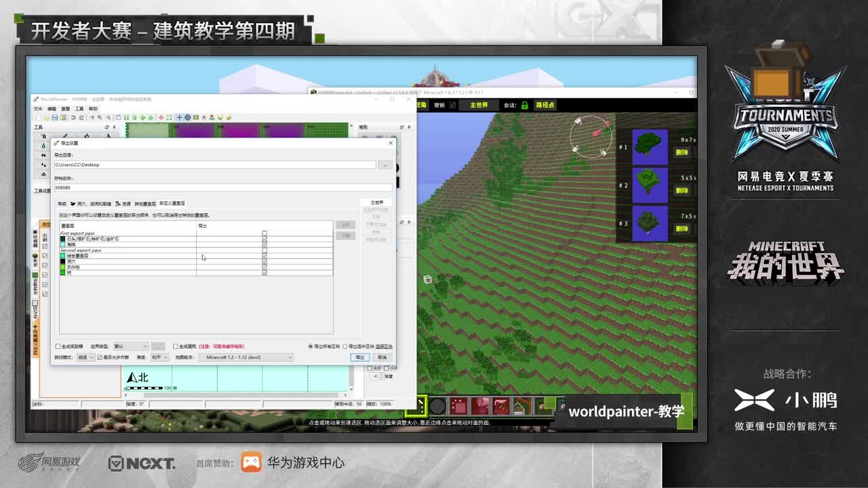Image resolution: width=868 pixels, height=488 pixels.
Task: Click 删除 button for tree #2
Action: [682, 190]
